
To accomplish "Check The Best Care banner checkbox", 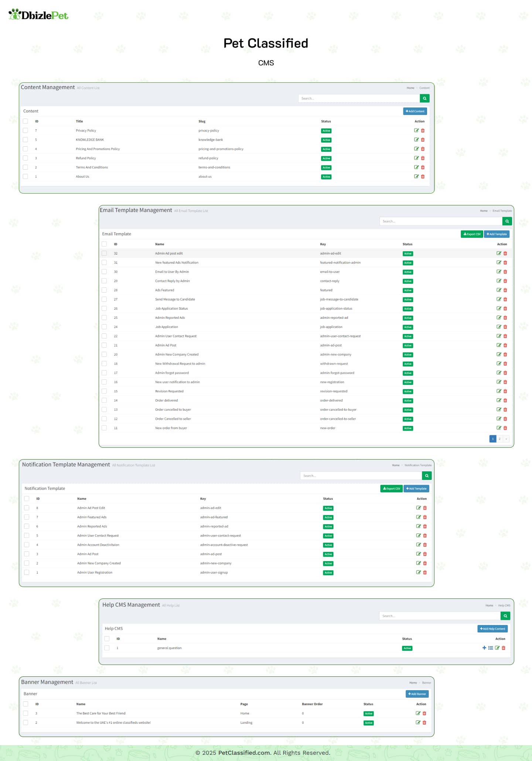I will 25,713.
